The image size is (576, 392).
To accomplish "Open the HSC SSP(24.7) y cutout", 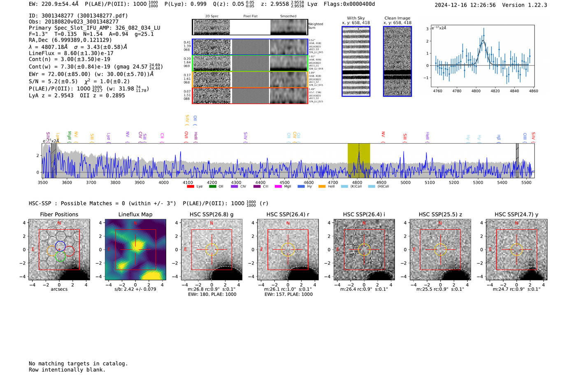I will 517,250.
